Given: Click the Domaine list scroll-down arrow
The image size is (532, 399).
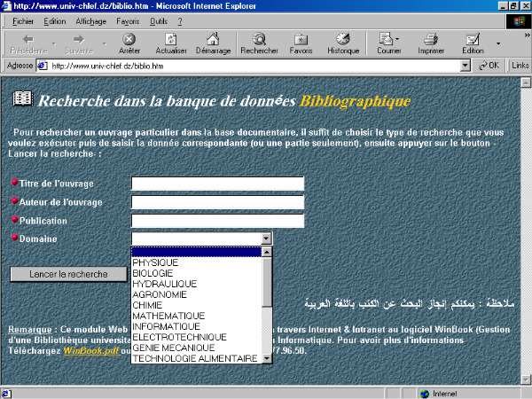Looking at the screenshot, I should click(267, 358).
